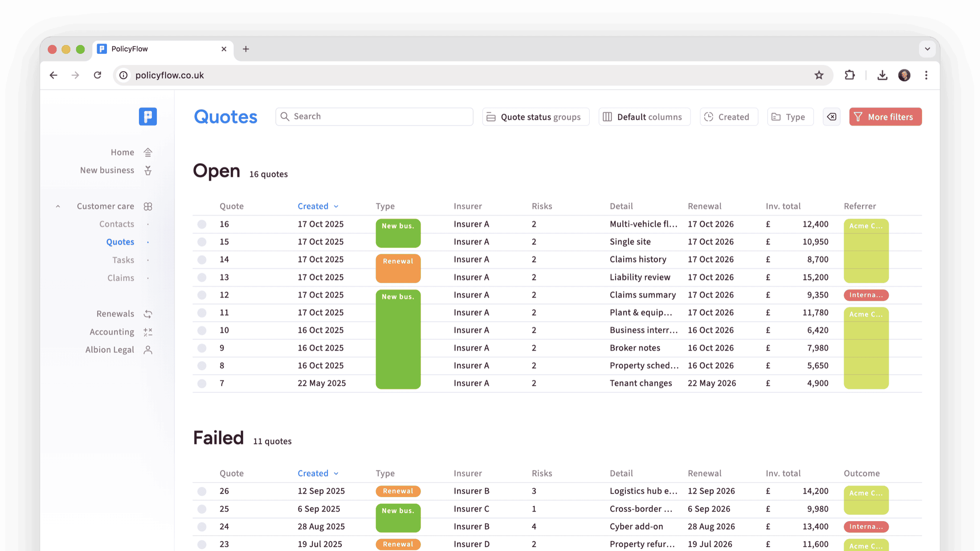Select quote 15 row radio
Viewport: 980px width, 551px height.
pos(202,242)
